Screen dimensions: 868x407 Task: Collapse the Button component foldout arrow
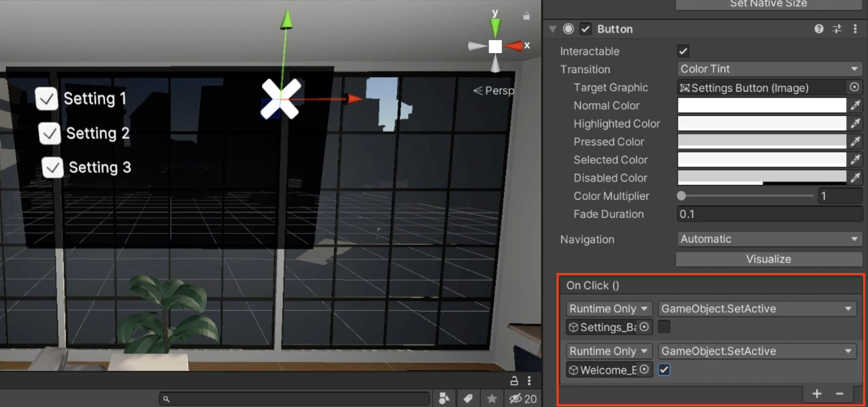[x=553, y=29]
